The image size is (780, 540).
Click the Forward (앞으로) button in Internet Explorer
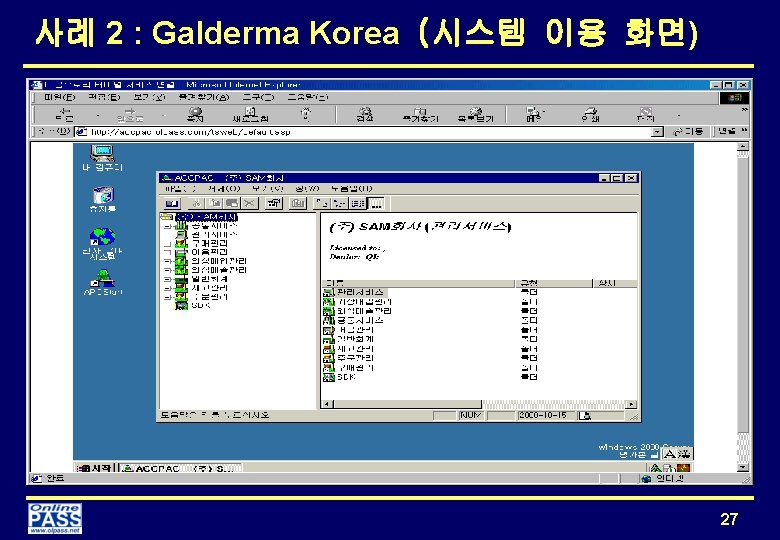(x=130, y=115)
